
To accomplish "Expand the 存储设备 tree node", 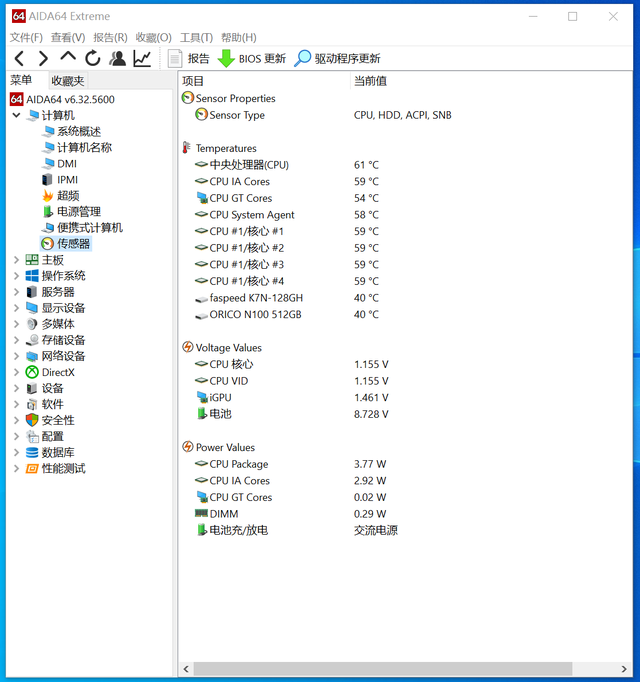I will pyautogui.click(x=17, y=340).
